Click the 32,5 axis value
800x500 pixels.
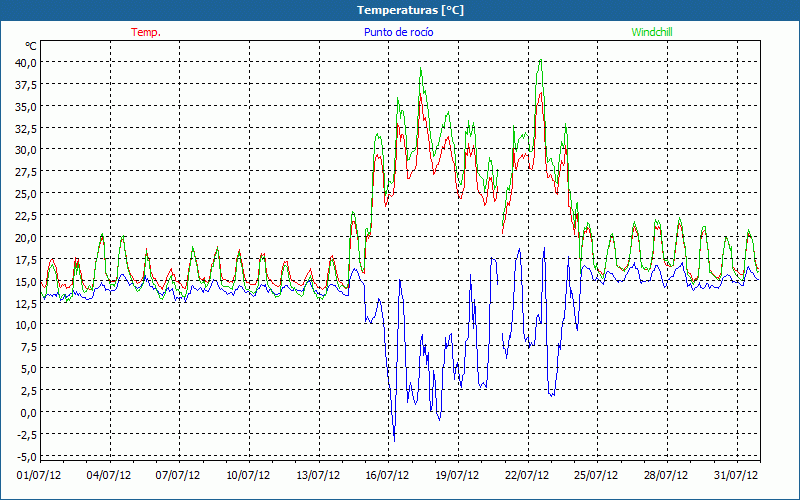coord(27,128)
